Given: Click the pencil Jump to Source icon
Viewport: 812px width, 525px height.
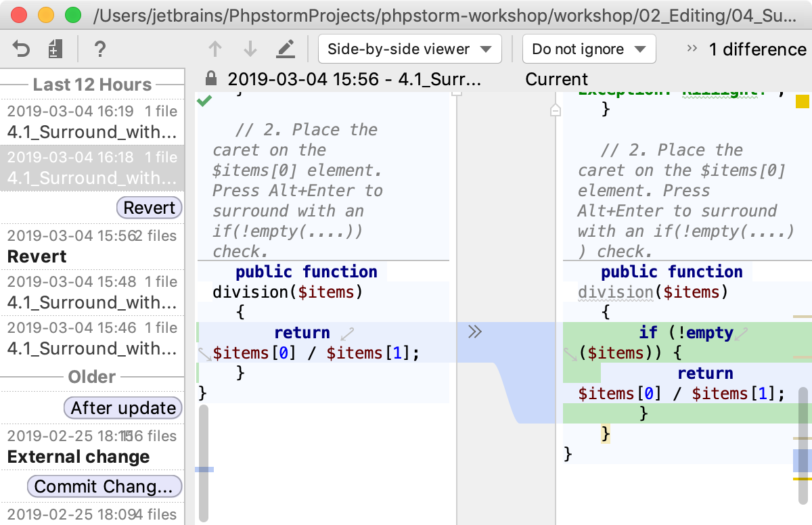Looking at the screenshot, I should point(286,49).
